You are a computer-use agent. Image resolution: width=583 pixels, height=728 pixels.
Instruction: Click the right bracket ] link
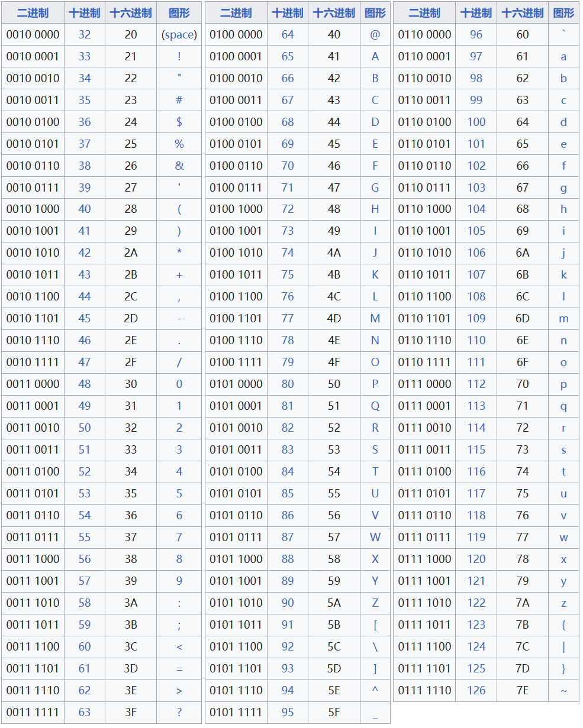point(375,668)
